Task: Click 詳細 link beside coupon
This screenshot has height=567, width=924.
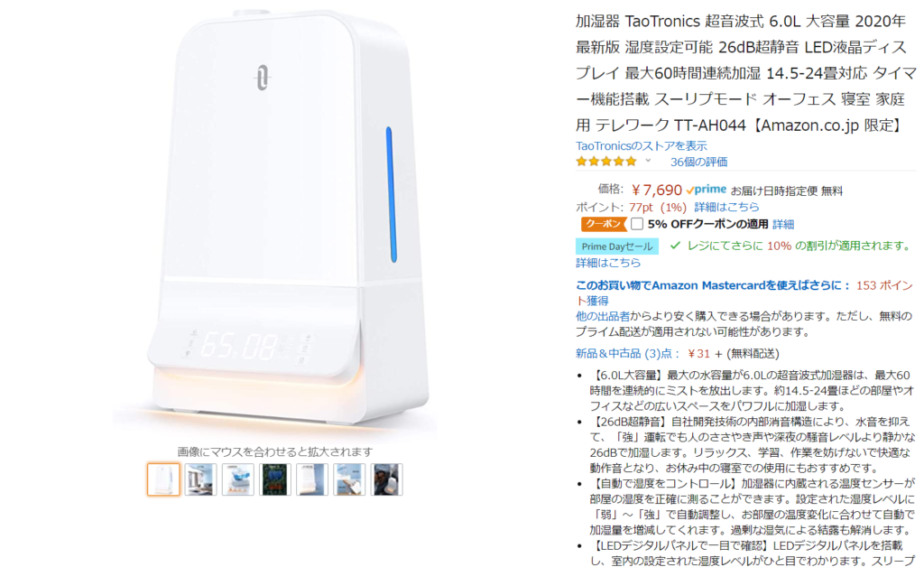Action: (783, 224)
